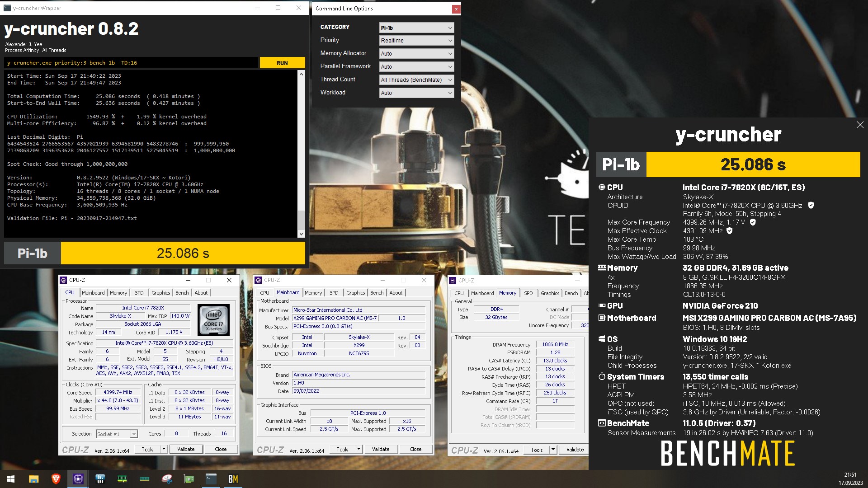The image size is (868, 488).
Task: Expand the Parallel Framework dropdown
Action: pyautogui.click(x=416, y=66)
